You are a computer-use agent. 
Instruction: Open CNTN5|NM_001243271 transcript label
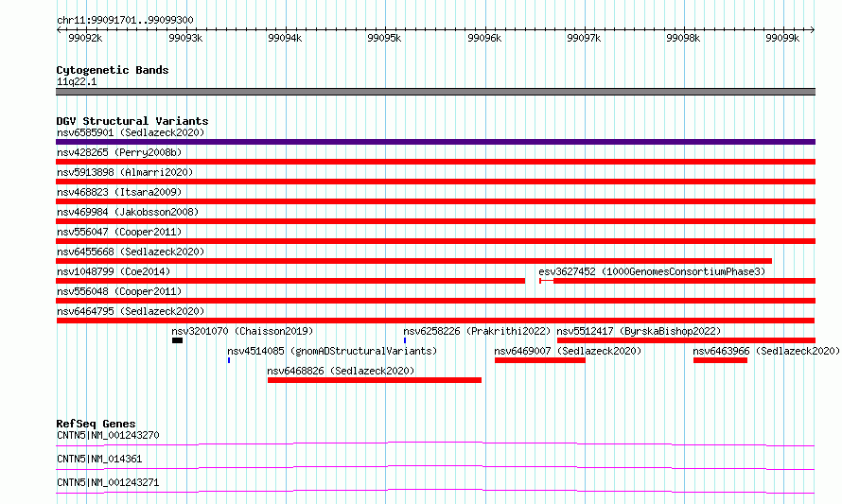(108, 482)
